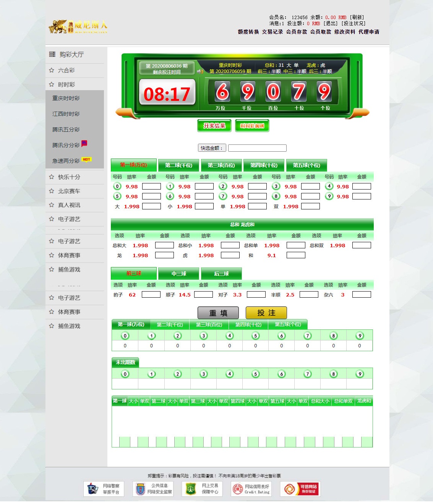Click the 公共信息网络安全监察 badge

click(x=153, y=489)
